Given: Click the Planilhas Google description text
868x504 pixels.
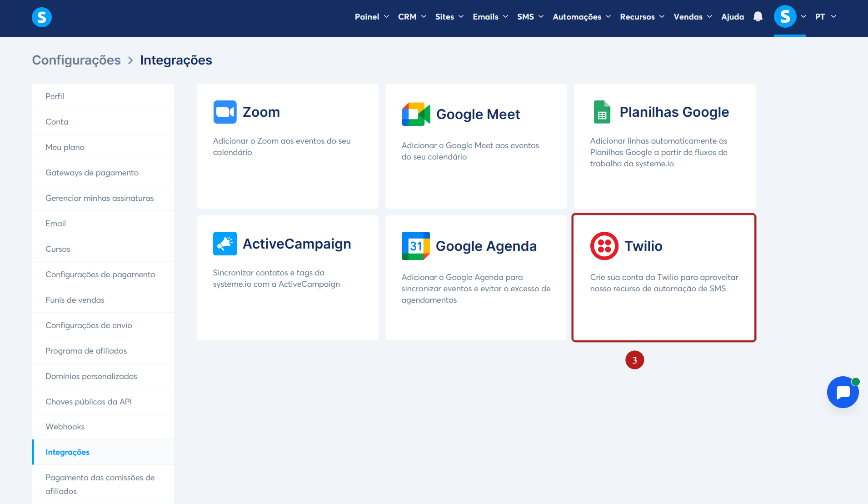Looking at the screenshot, I should coord(658,152).
